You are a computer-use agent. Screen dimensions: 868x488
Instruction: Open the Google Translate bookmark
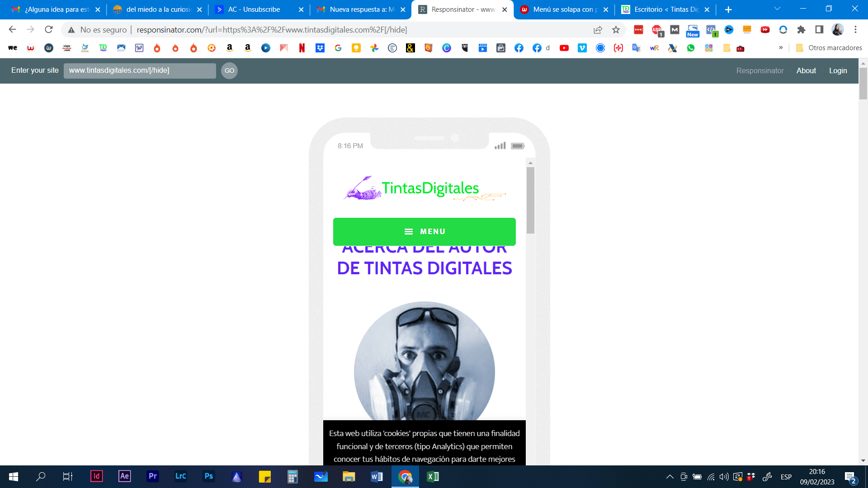pyautogui.click(x=637, y=48)
